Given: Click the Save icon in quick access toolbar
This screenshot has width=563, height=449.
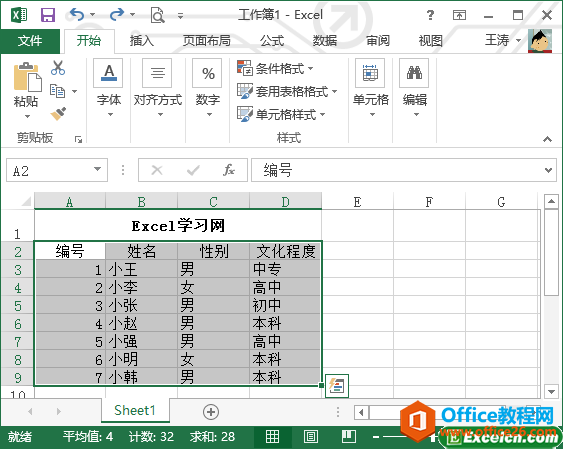Looking at the screenshot, I should 48,15.
